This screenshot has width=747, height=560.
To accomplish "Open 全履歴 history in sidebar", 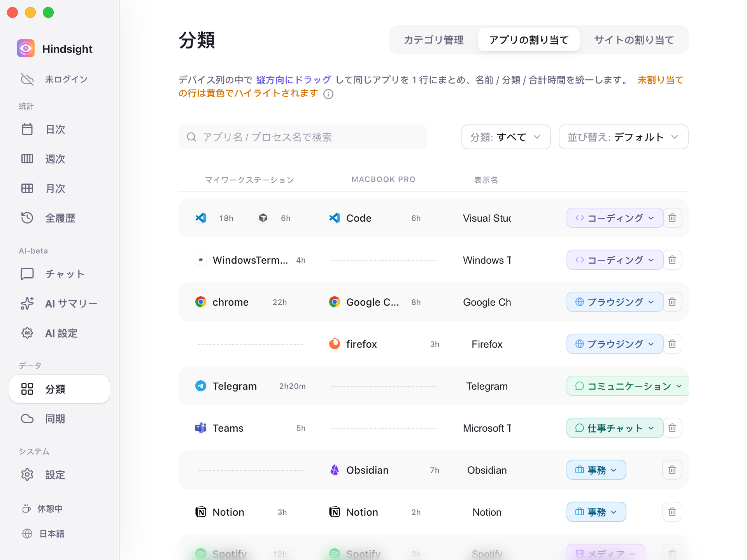I will coord(60,218).
